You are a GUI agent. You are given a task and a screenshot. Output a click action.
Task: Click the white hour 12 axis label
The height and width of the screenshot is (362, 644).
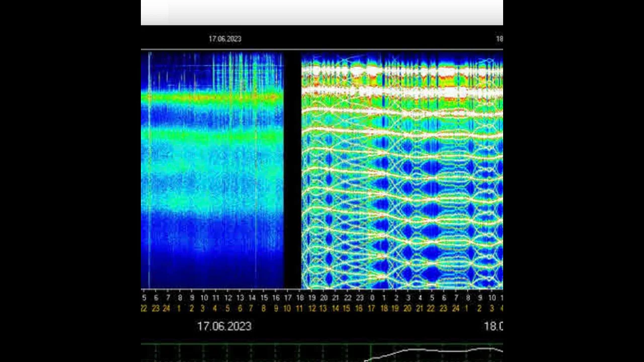click(227, 298)
